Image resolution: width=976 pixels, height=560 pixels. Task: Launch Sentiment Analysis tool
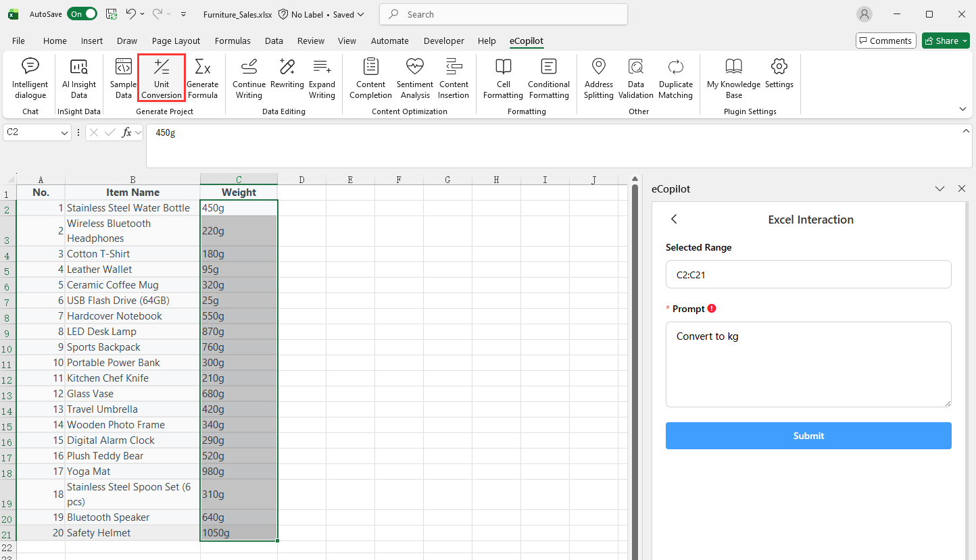point(414,78)
